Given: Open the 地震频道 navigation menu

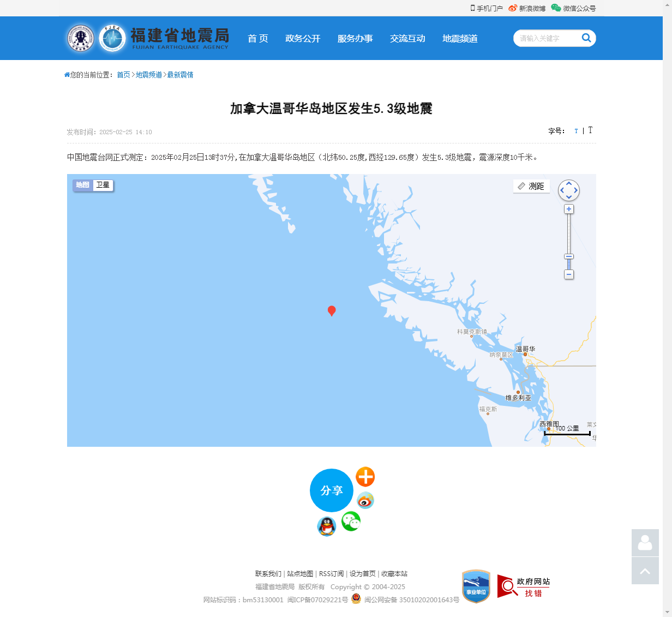Looking at the screenshot, I should point(460,38).
